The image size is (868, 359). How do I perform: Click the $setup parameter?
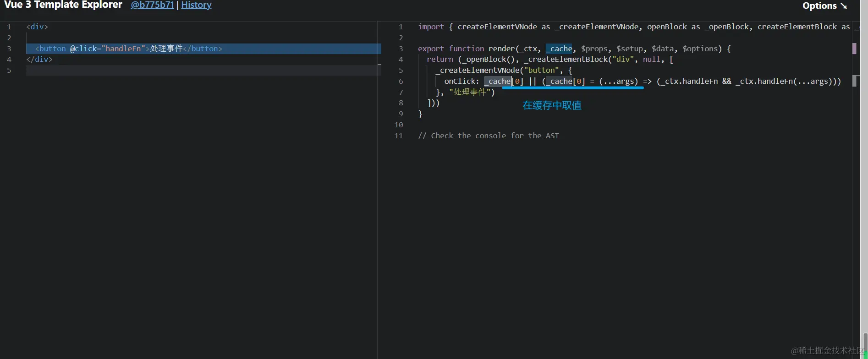coord(630,49)
